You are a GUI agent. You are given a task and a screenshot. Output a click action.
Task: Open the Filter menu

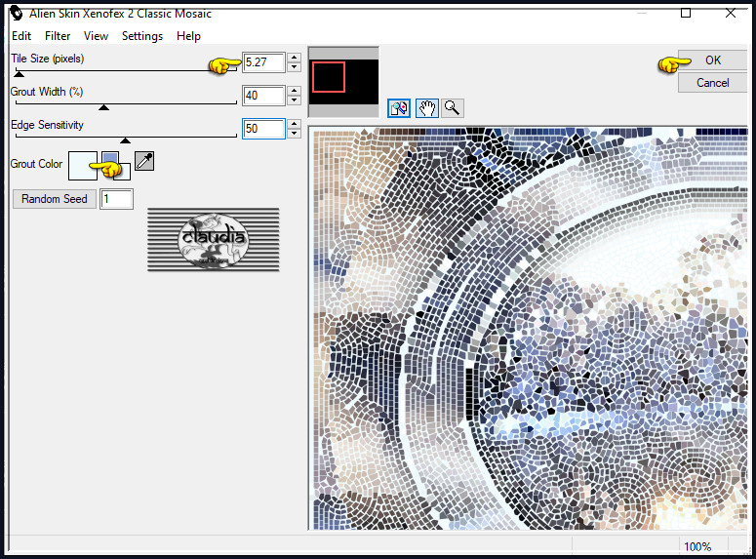tap(58, 36)
